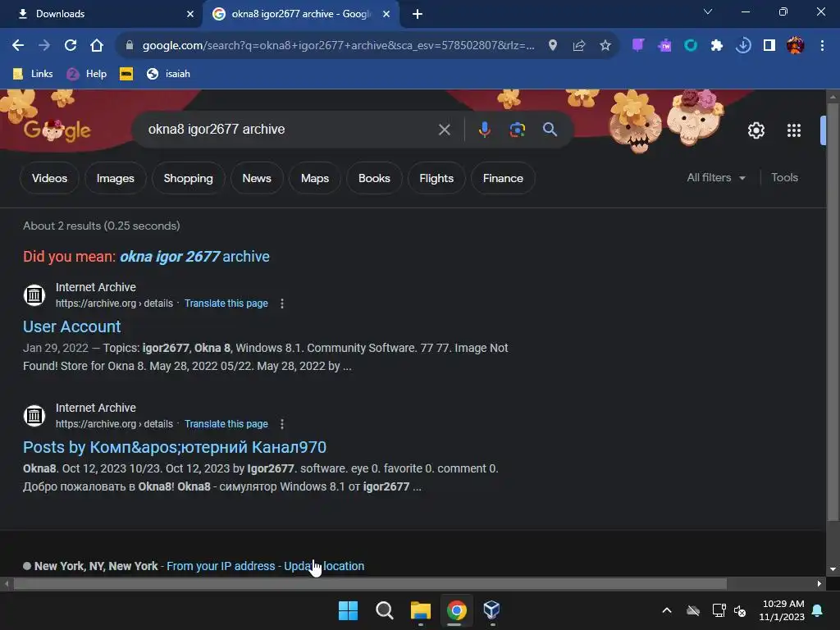Open the Extensions puzzle-piece menu
This screenshot has width=840, height=630.
717,46
